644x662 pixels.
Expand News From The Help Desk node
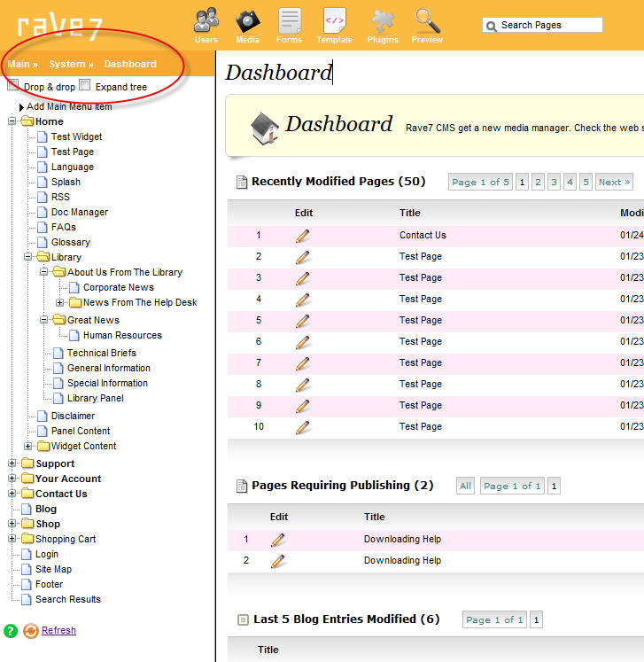pos(60,302)
